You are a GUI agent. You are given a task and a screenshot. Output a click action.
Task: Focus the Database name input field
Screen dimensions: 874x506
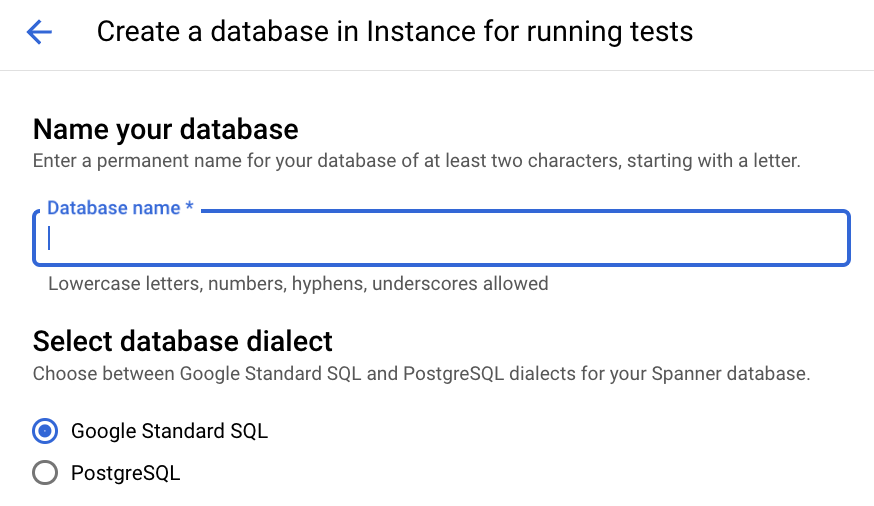pyautogui.click(x=441, y=238)
